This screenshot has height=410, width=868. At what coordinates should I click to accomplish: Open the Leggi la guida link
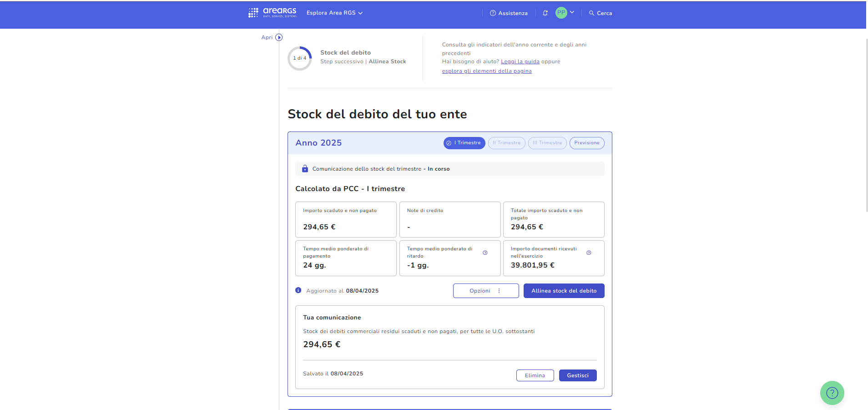click(x=520, y=61)
